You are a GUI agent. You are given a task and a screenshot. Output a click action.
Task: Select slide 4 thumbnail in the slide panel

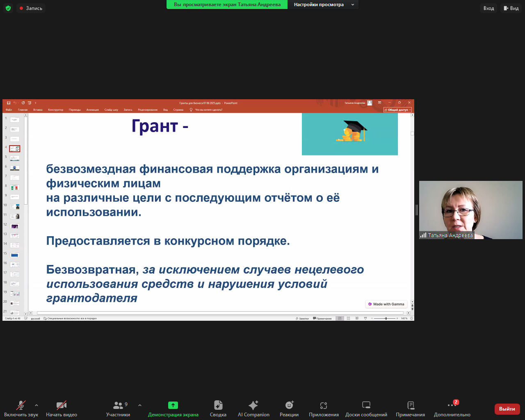(x=15, y=148)
